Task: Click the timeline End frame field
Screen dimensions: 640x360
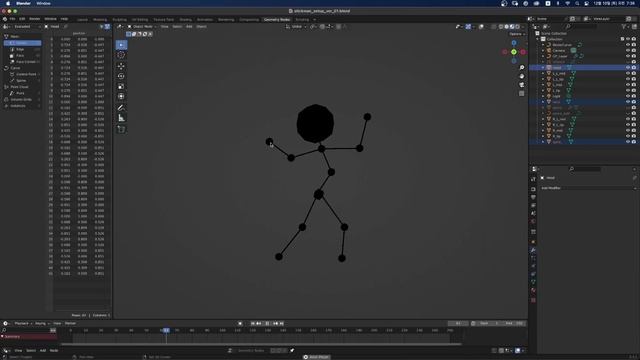Action: 514,323
